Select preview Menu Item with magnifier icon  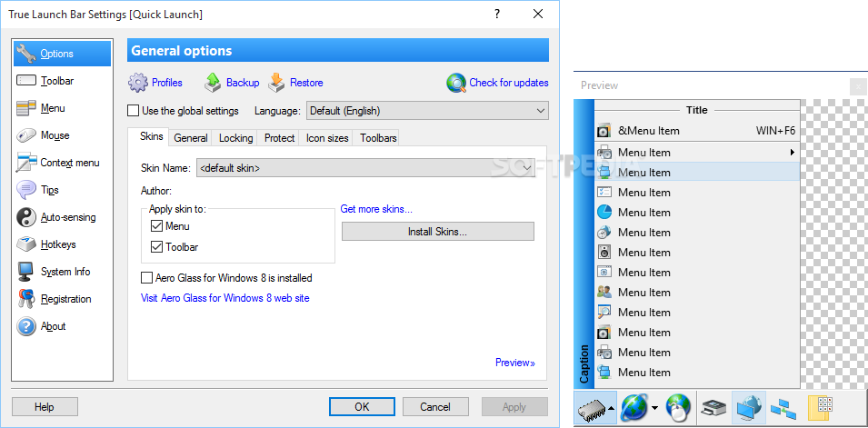point(697,312)
